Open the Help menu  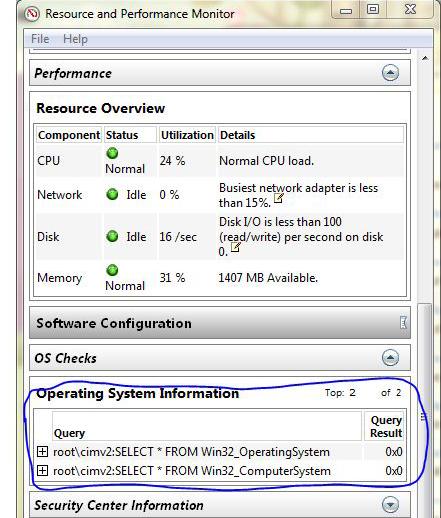point(75,39)
